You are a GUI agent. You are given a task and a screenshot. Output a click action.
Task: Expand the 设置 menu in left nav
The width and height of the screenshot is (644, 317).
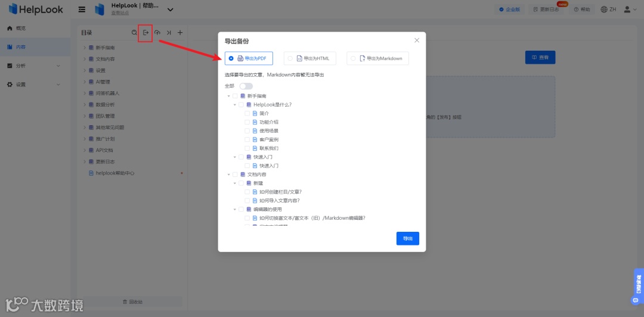58,85
